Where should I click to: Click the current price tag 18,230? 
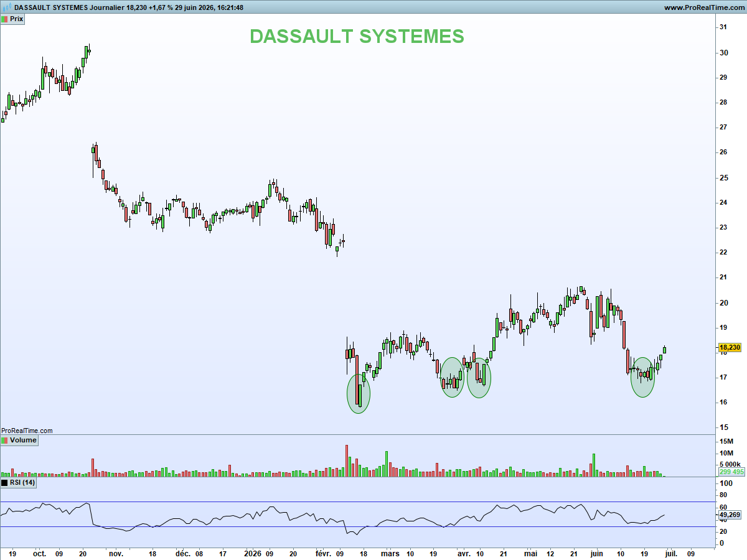point(729,348)
